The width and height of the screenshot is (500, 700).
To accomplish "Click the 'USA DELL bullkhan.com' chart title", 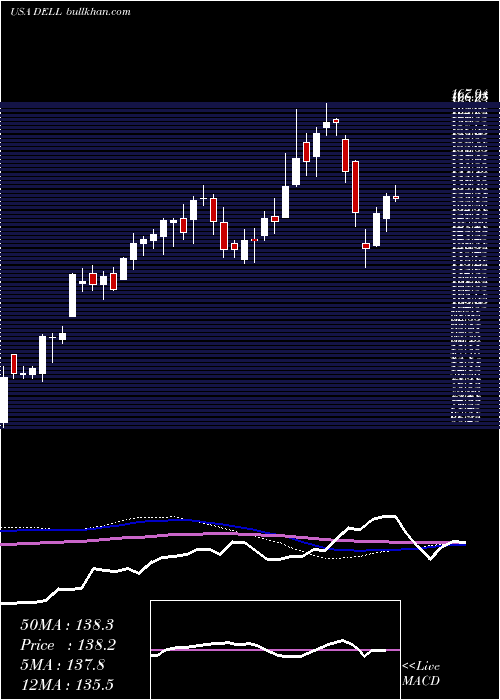I will pos(71,12).
